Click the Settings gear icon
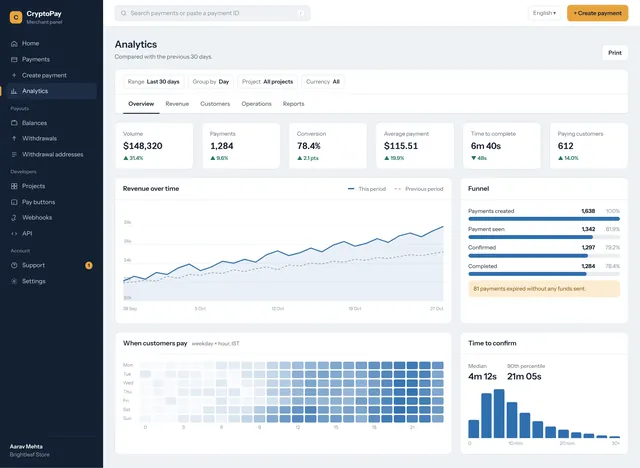Image resolution: width=640 pixels, height=468 pixels. 14,281
